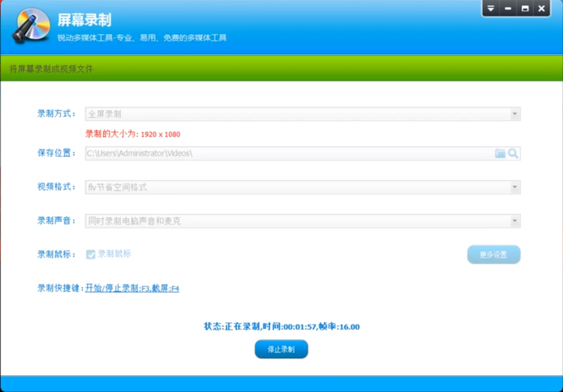The image size is (563, 392).
Task: Expand the 视频格式 dropdown showing flv节省空间格式
Action: pos(514,188)
